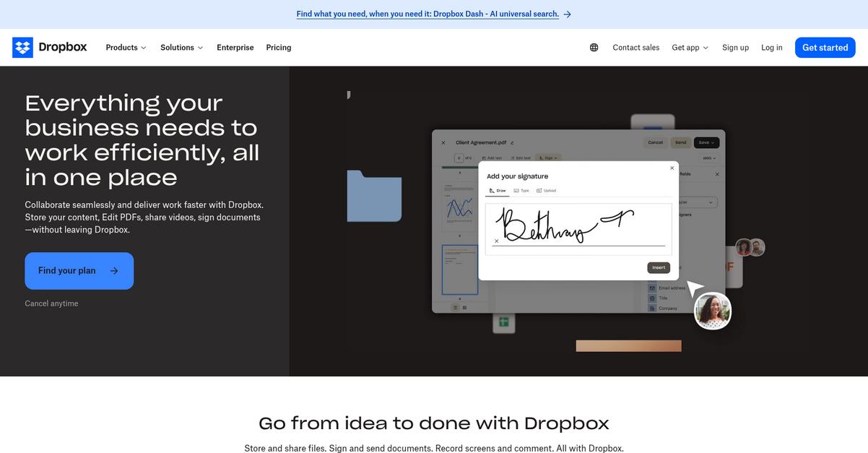The width and height of the screenshot is (868, 453).
Task: Open the globe language selector
Action: click(x=594, y=48)
